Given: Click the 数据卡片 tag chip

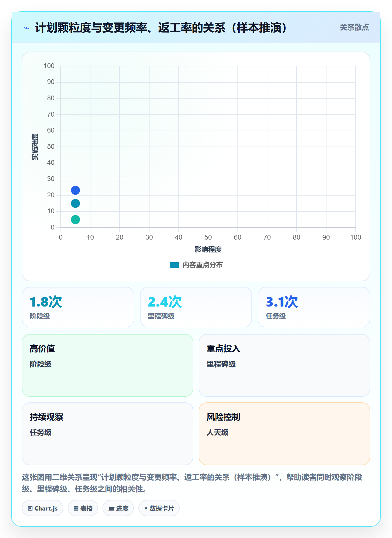Looking at the screenshot, I should tap(159, 508).
